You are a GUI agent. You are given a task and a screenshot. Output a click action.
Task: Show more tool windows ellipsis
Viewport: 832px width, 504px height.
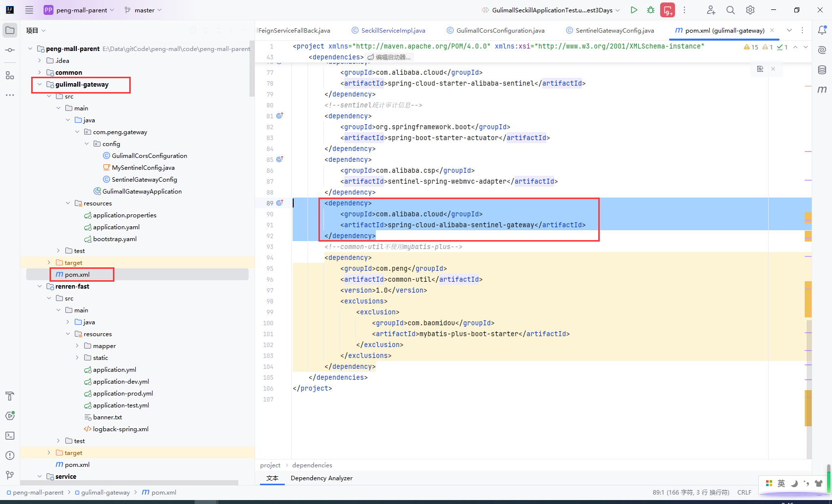(10, 95)
